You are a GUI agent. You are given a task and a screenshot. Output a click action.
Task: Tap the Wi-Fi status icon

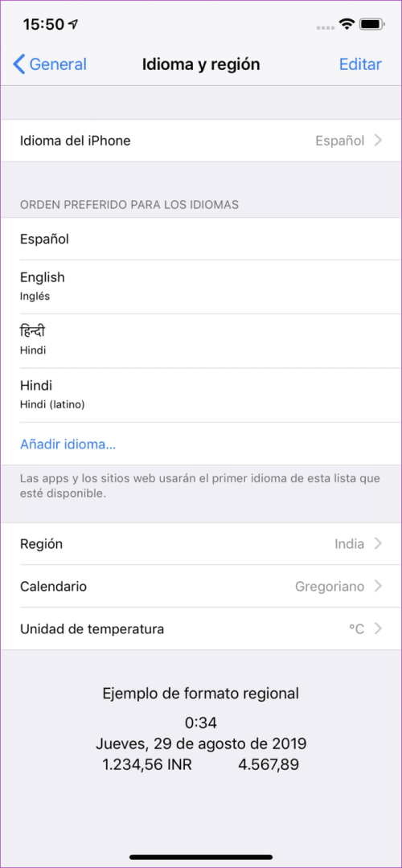tap(347, 24)
